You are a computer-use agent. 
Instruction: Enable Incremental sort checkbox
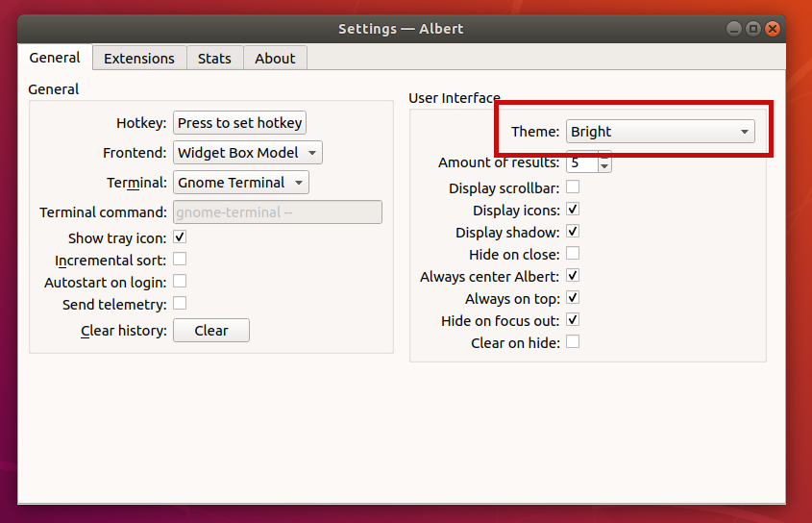[180, 260]
